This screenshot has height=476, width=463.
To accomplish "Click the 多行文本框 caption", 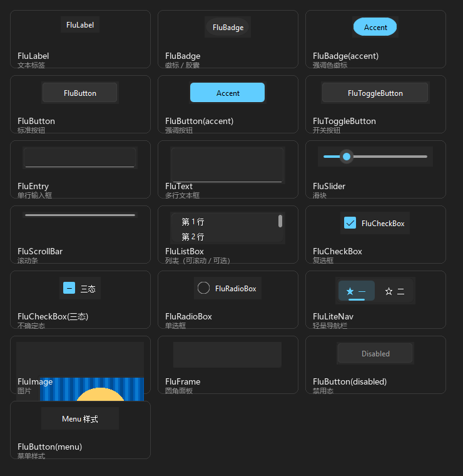I will tap(182, 195).
